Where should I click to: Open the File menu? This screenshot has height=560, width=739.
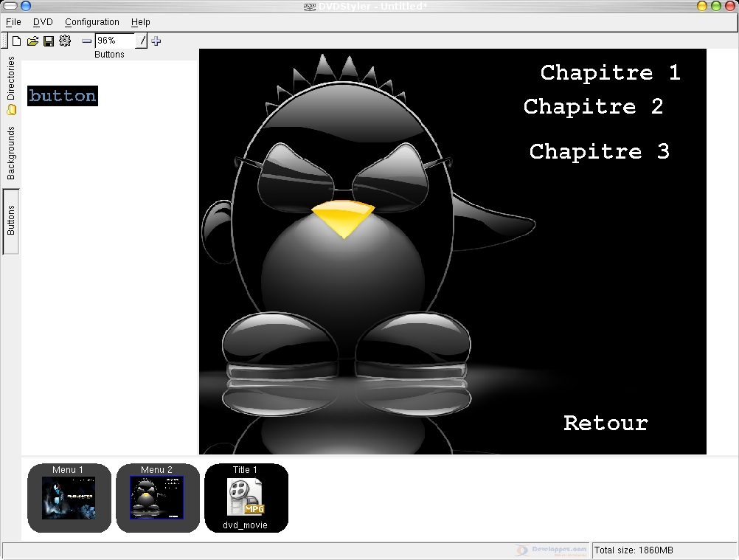point(13,22)
